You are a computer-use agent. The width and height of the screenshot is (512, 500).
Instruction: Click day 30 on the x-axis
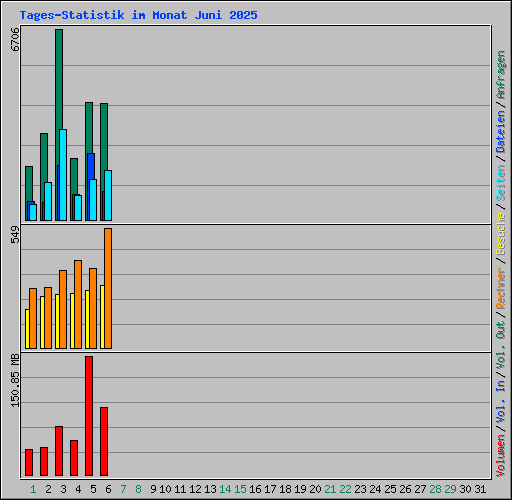point(465,489)
